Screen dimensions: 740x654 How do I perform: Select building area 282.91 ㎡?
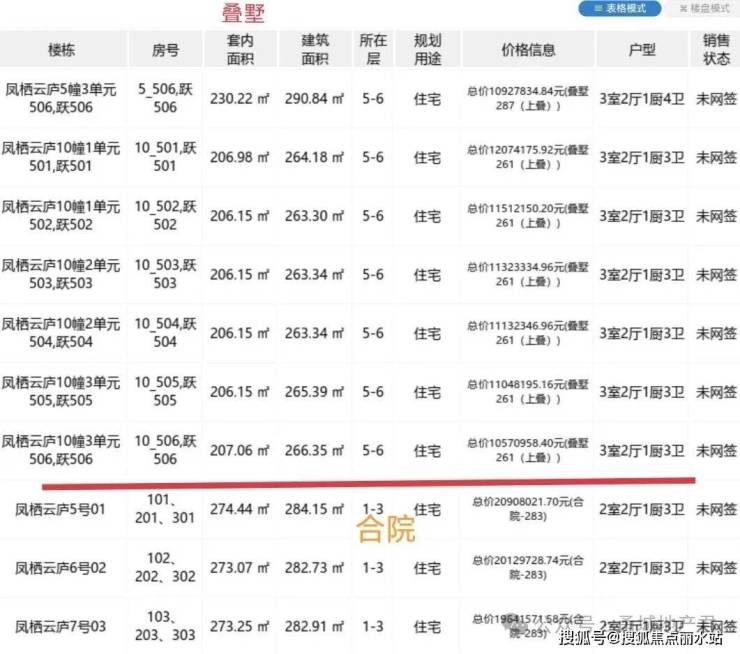314,626
